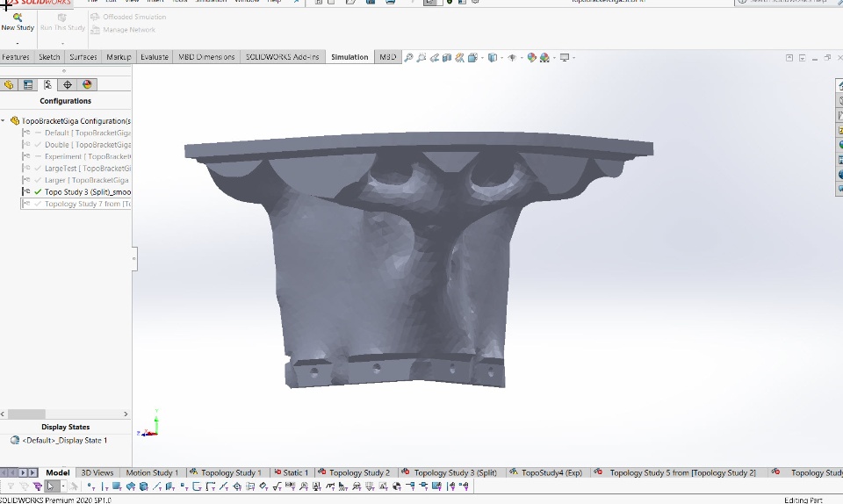
Task: Click the configuration tree horizontal scrollbar thumb
Action: 26,414
